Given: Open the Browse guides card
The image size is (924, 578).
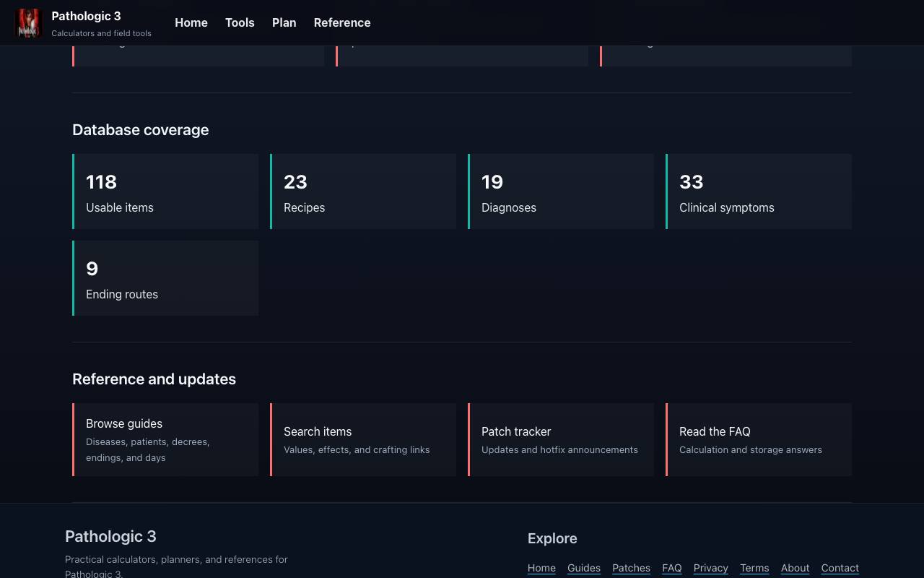Looking at the screenshot, I should click(x=165, y=440).
